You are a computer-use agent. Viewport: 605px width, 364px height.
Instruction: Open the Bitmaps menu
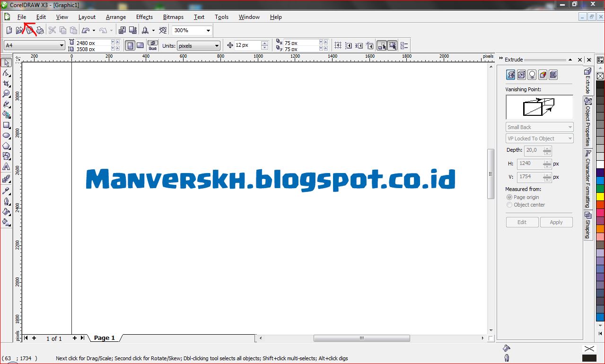173,17
